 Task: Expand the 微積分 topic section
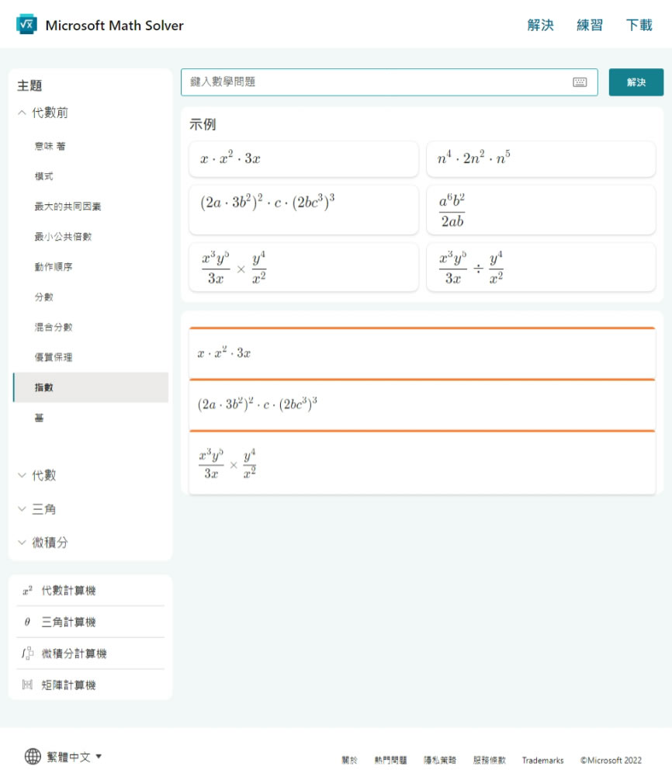tap(49, 543)
